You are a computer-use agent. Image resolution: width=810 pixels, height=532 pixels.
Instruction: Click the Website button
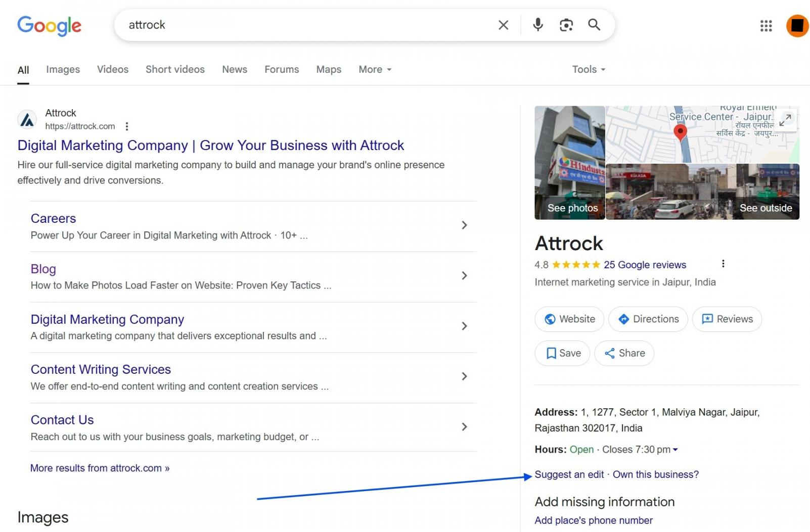tap(569, 319)
